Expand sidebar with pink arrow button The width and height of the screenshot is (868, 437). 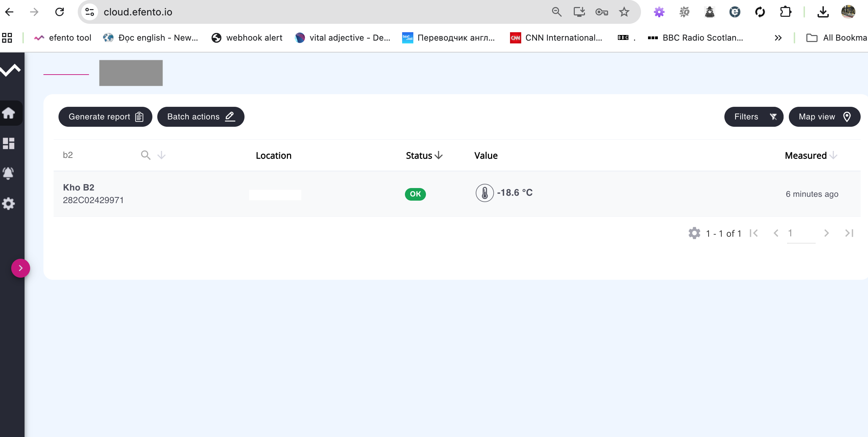click(21, 268)
